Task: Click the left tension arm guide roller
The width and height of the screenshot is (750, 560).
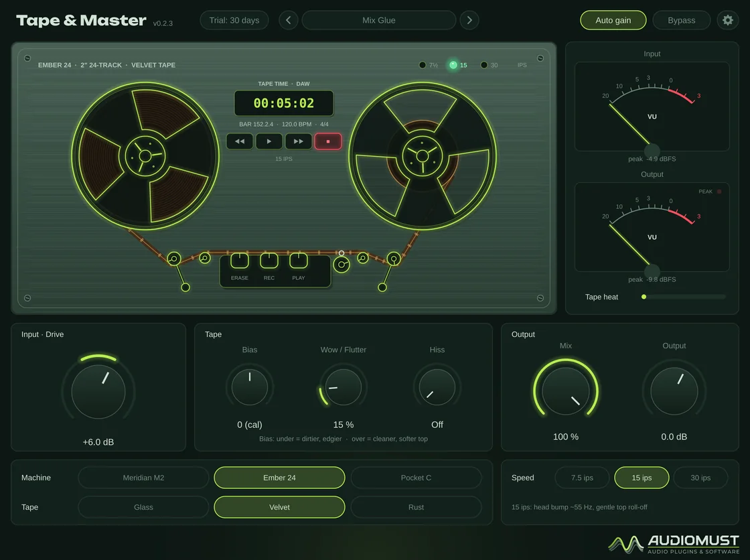Action: (x=174, y=259)
